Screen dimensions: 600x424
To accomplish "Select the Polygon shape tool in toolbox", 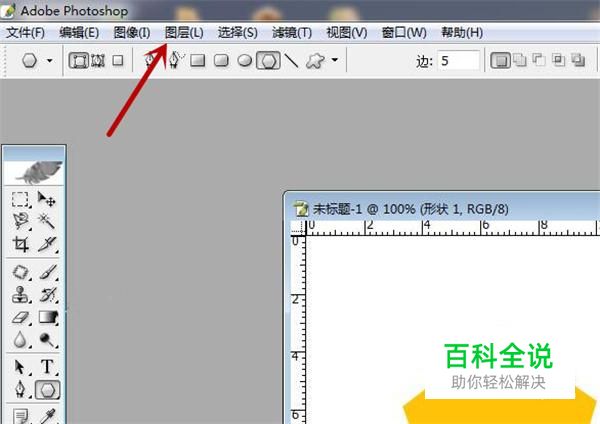I will click(x=47, y=390).
